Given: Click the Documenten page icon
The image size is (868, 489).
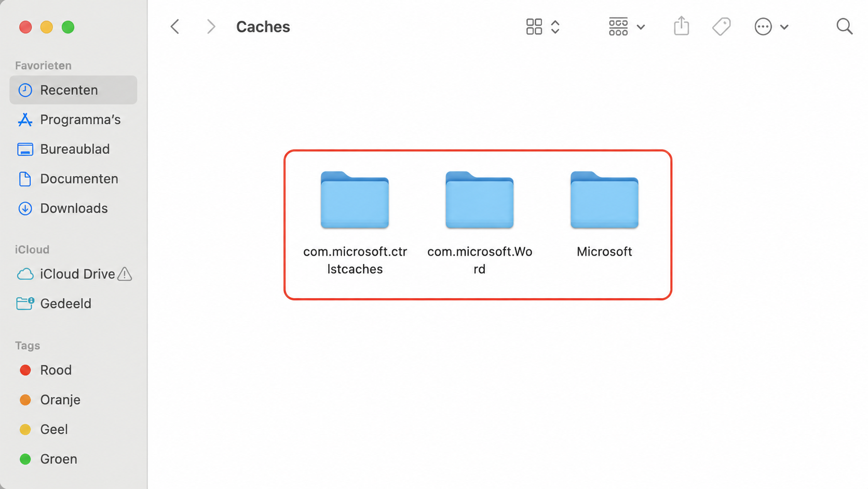Looking at the screenshot, I should 25,179.
